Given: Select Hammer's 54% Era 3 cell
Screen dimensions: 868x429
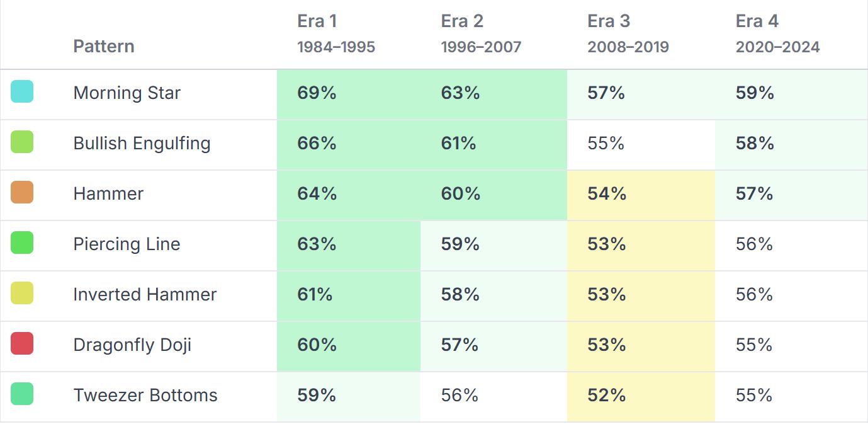Looking at the screenshot, I should click(607, 194).
